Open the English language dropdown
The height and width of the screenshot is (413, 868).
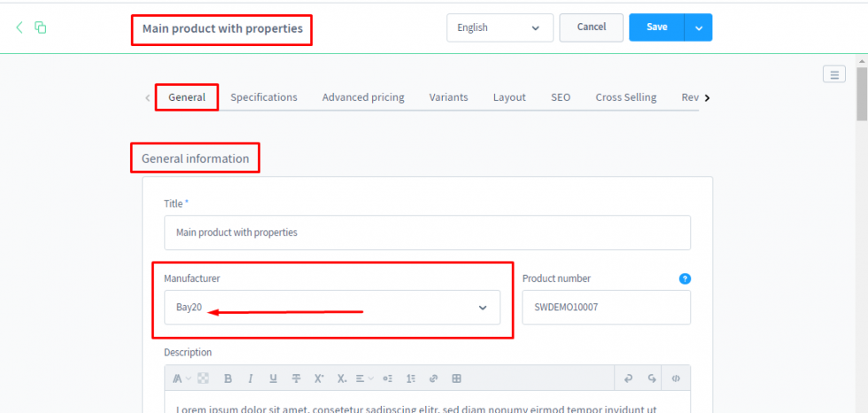tap(500, 27)
